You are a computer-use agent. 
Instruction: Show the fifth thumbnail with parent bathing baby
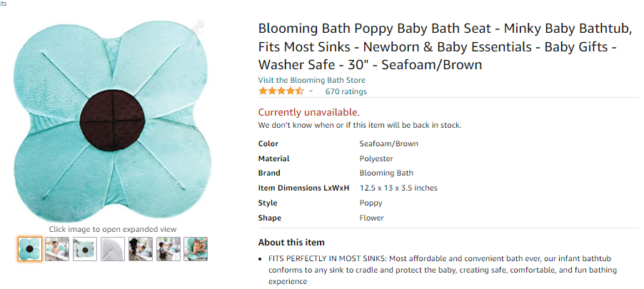pyautogui.click(x=140, y=248)
